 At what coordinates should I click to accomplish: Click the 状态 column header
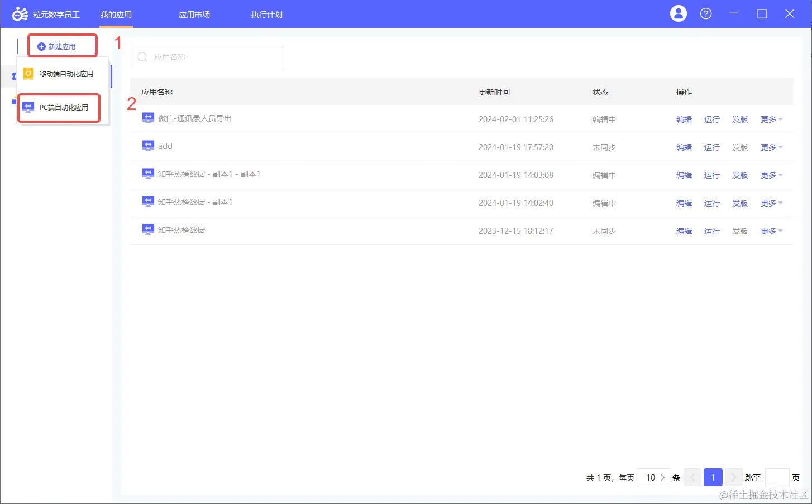pos(600,92)
